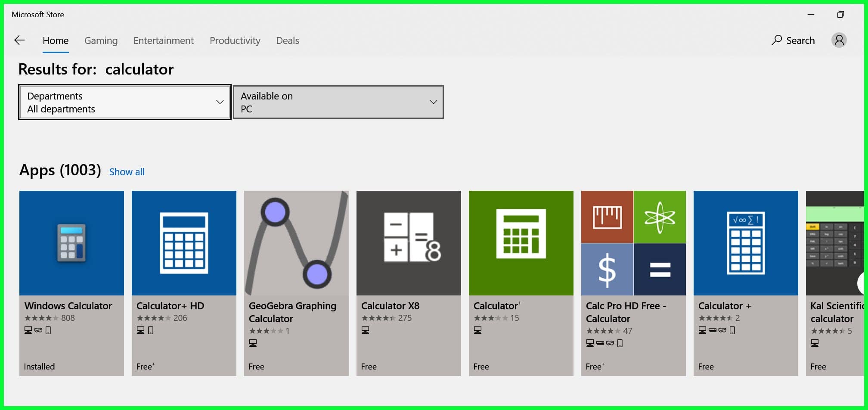The height and width of the screenshot is (410, 868).
Task: Expand the Departments dropdown
Action: tap(125, 102)
